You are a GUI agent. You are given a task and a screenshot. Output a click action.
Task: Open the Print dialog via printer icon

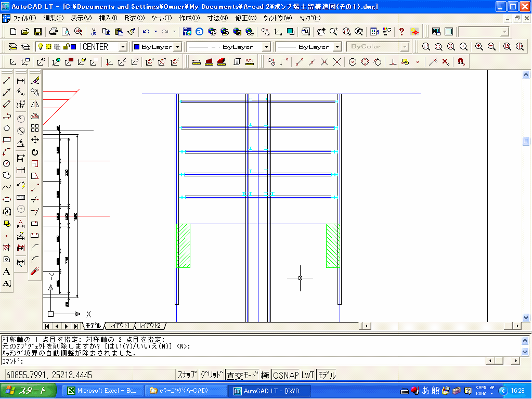click(53, 32)
